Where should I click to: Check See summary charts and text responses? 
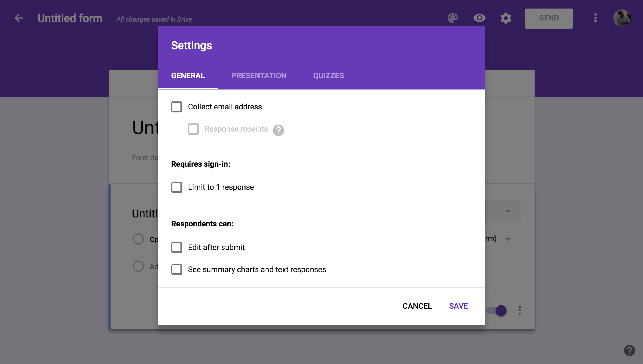[177, 269]
